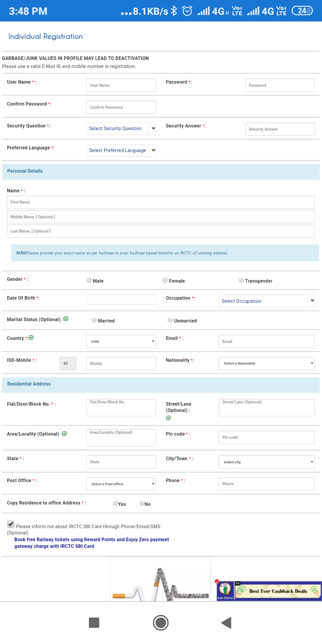Uncheck the IRCTC SBI Card inform checkbox
This screenshot has width=322, height=644.
click(x=11, y=524)
